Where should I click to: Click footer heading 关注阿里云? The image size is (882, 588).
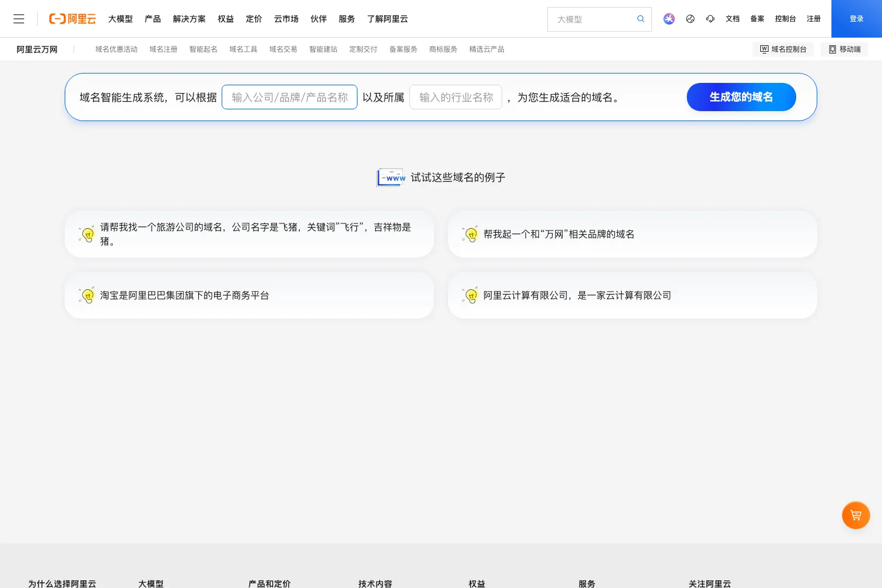(x=710, y=583)
